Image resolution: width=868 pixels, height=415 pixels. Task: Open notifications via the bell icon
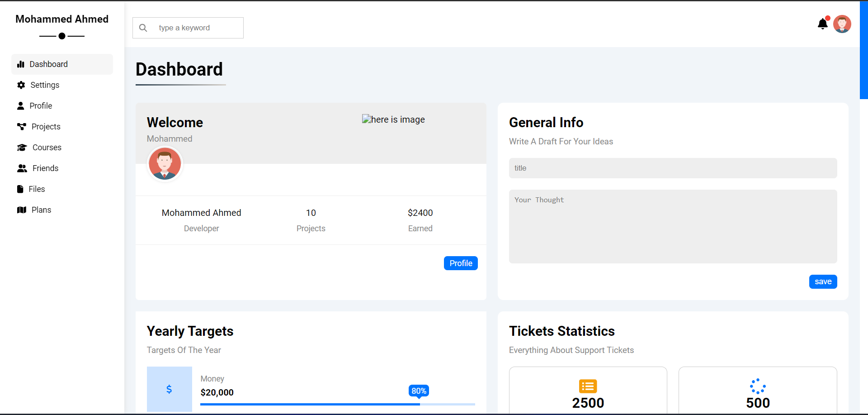pos(823,24)
